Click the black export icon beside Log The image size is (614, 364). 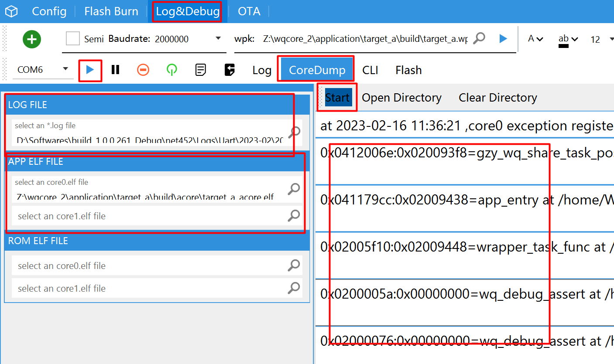[x=230, y=69]
